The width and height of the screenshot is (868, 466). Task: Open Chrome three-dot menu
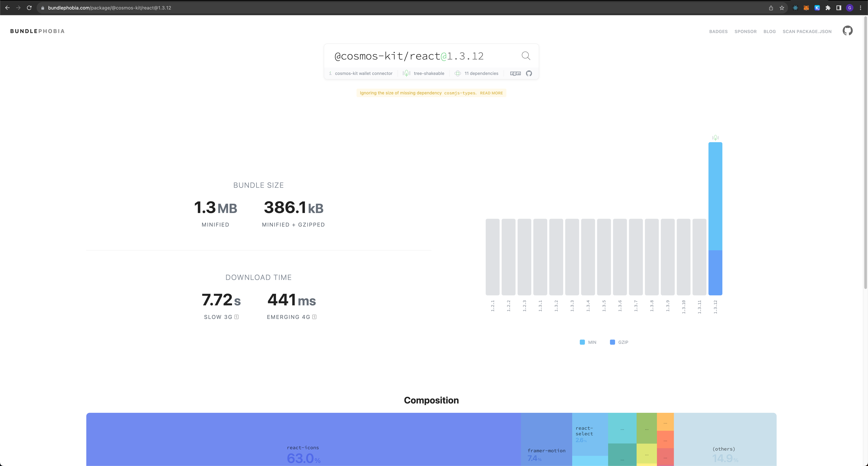pyautogui.click(x=860, y=8)
